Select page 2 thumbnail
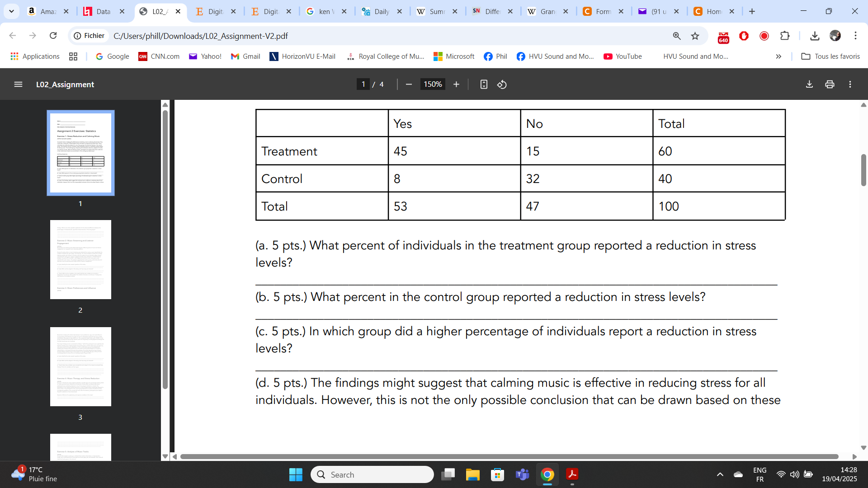868x488 pixels. 80,259
